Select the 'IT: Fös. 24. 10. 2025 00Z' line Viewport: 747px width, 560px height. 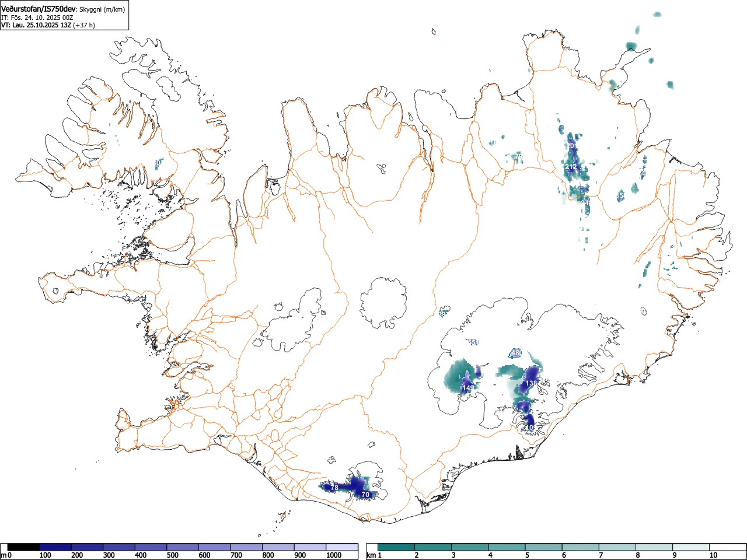(37, 17)
